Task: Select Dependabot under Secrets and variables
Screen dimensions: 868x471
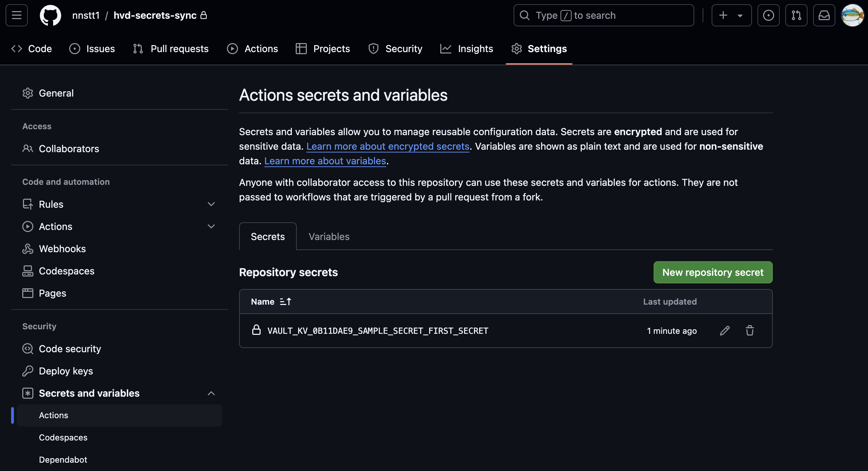Action: [x=120, y=460]
